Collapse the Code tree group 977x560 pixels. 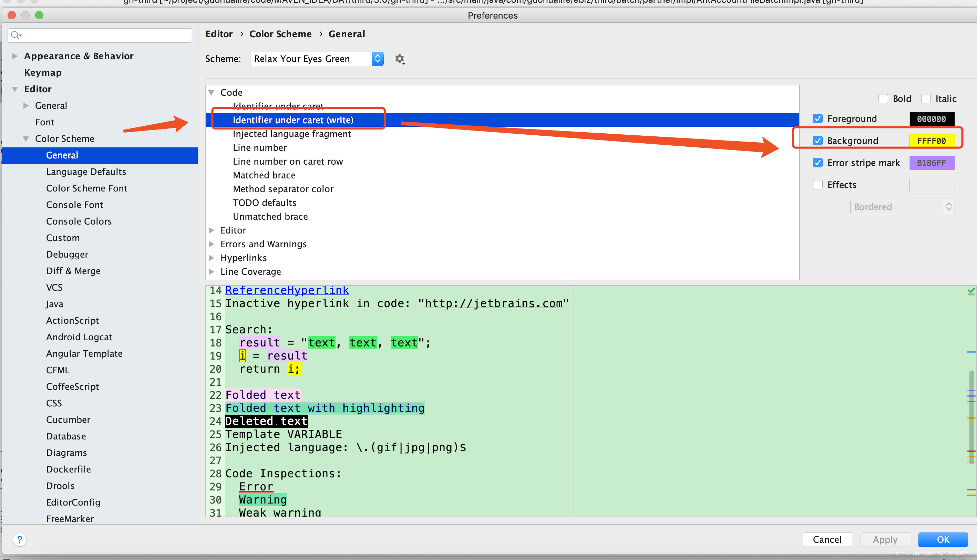tap(211, 93)
